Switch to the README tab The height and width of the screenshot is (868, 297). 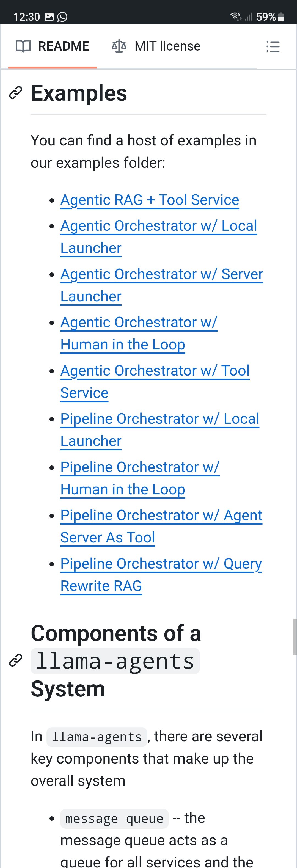pos(53,46)
